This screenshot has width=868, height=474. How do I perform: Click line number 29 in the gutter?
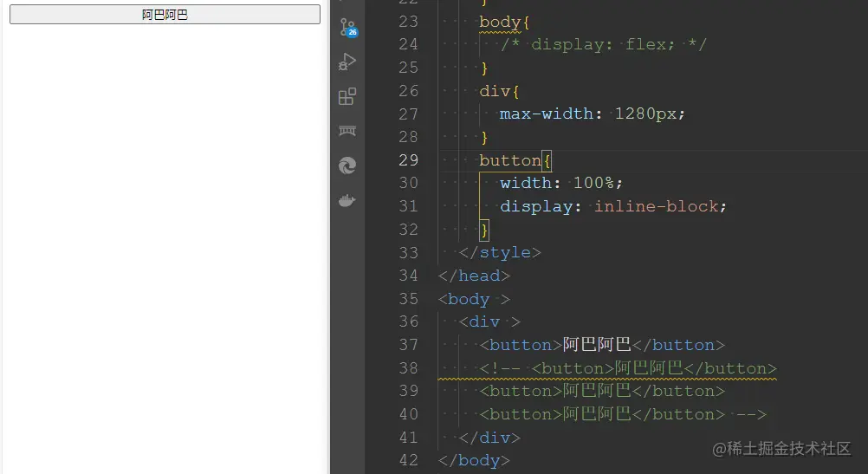coord(408,160)
